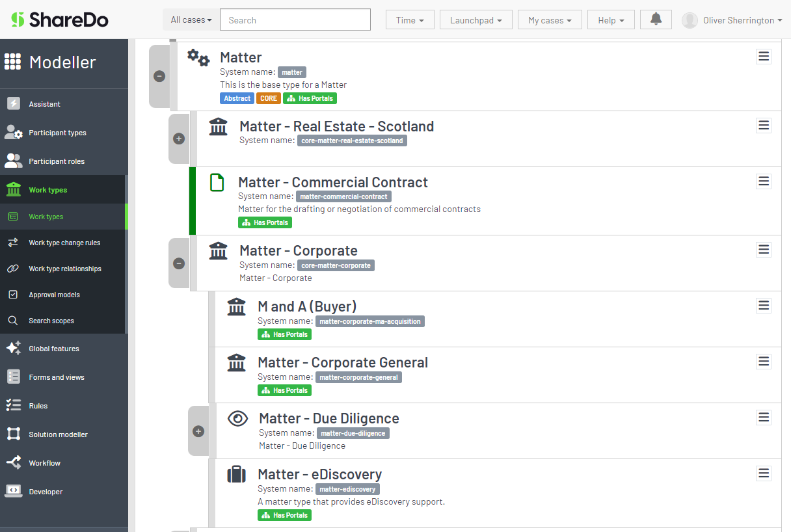Select the document icon on Matter - Commercial Contract
791x532 pixels.
pos(217,183)
